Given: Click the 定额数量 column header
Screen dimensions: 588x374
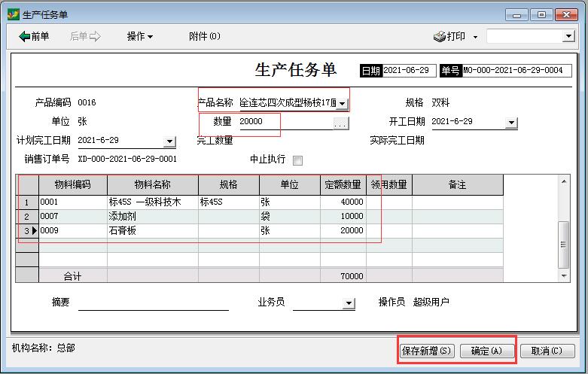Looking at the screenshot, I should (343, 185).
